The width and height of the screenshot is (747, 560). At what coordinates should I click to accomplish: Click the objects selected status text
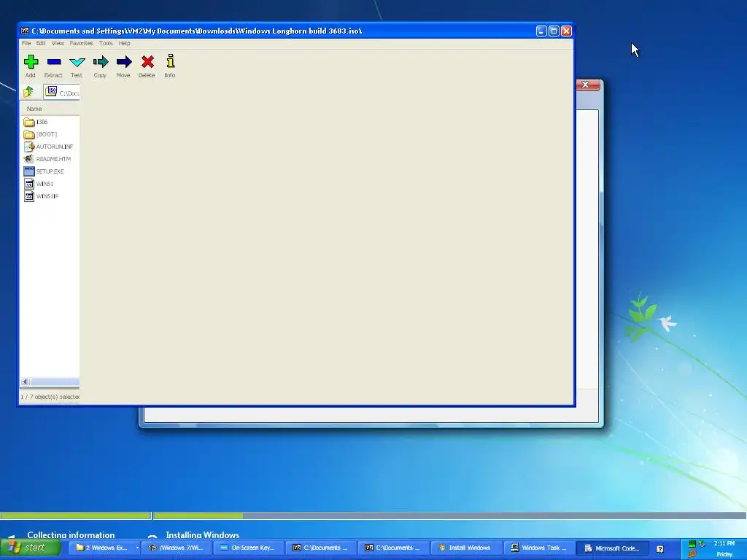(x=50, y=397)
